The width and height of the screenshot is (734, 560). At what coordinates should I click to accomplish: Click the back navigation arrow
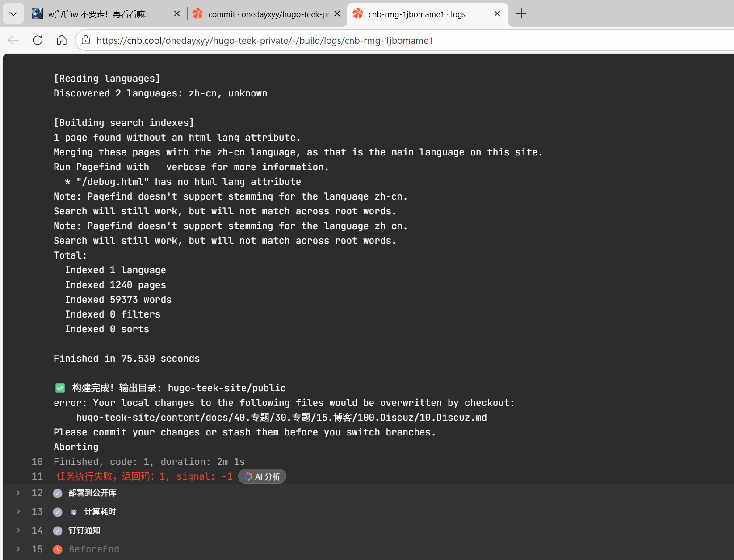13,40
